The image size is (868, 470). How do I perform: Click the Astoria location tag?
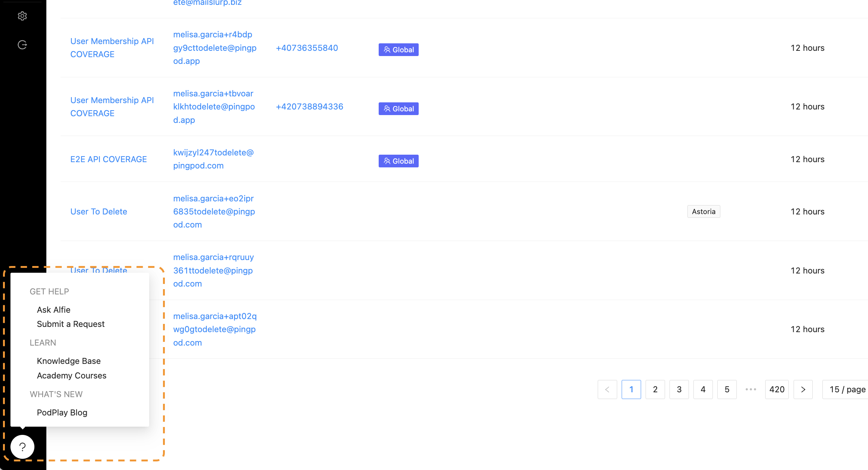[x=704, y=211]
